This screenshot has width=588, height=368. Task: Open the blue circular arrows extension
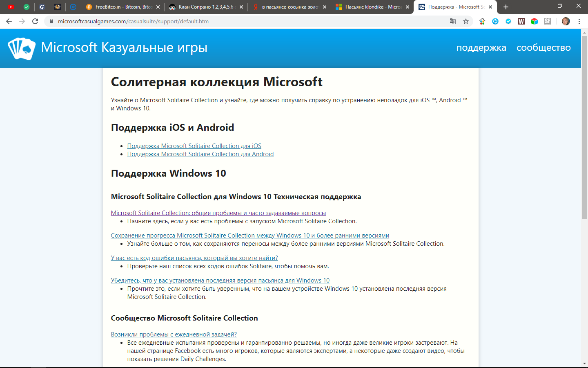click(495, 21)
